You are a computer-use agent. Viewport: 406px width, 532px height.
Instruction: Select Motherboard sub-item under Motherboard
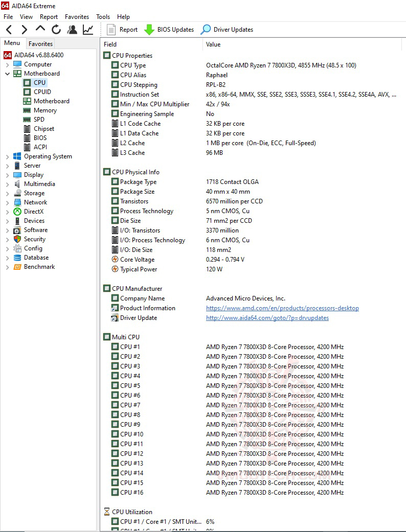46,101
